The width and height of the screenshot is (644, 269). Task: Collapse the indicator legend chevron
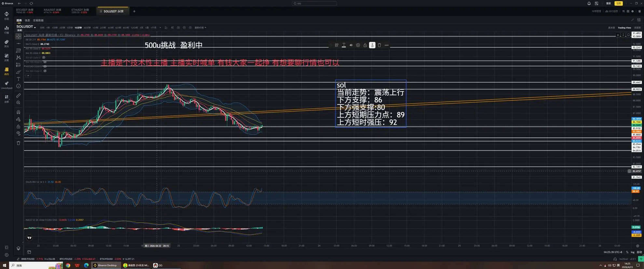click(x=28, y=76)
